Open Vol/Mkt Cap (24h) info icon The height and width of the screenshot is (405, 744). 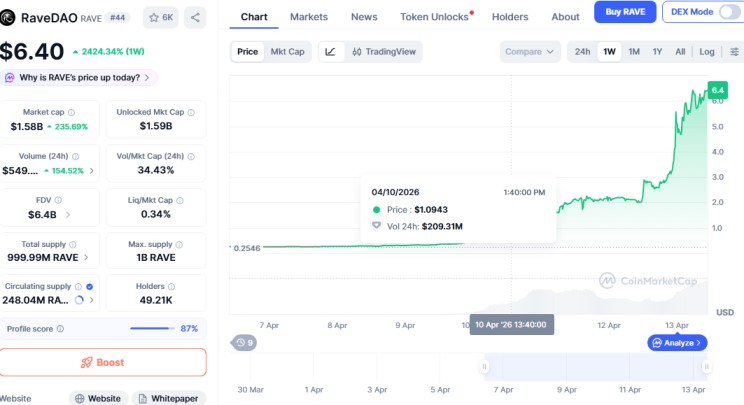pos(191,156)
